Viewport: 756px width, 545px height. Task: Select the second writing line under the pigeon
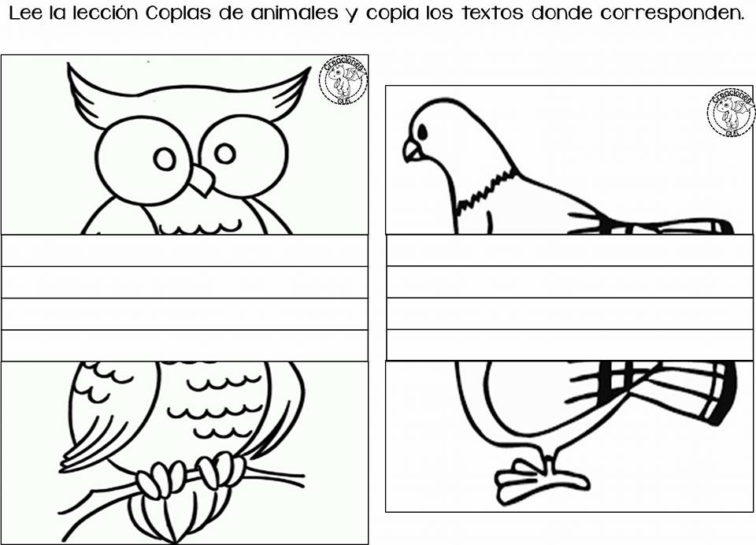pyautogui.click(x=569, y=282)
